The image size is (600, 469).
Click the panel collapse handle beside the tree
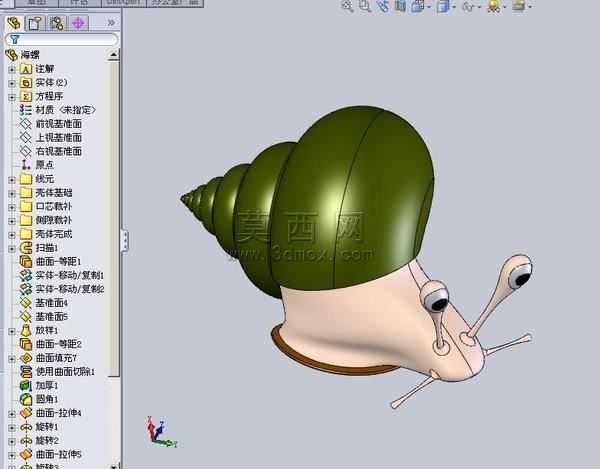[124, 241]
